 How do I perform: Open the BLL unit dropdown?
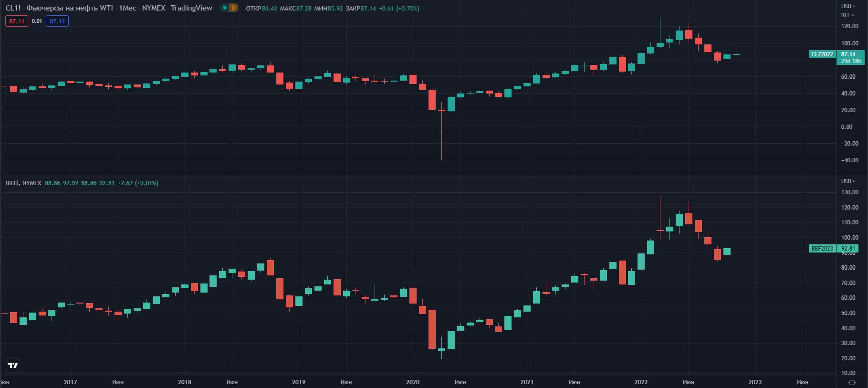point(847,15)
